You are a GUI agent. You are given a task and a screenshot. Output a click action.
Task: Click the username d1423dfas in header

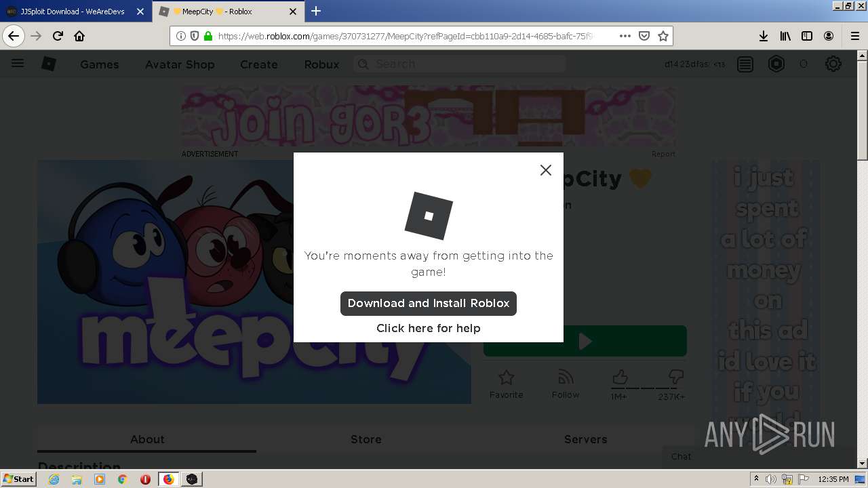(x=686, y=64)
